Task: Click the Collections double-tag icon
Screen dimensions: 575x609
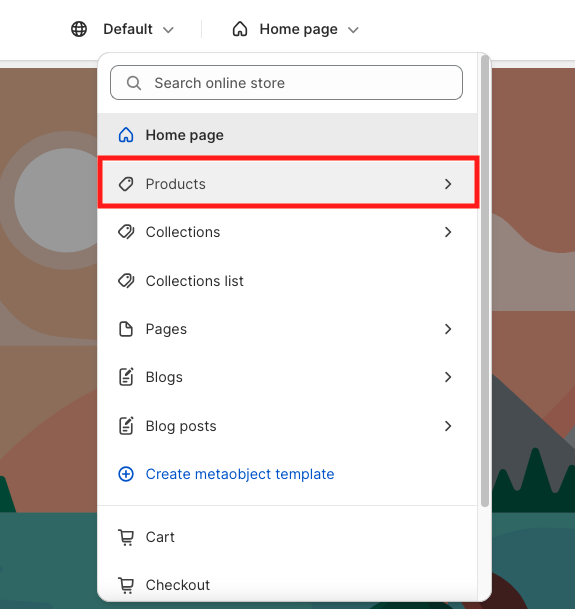Action: (126, 232)
